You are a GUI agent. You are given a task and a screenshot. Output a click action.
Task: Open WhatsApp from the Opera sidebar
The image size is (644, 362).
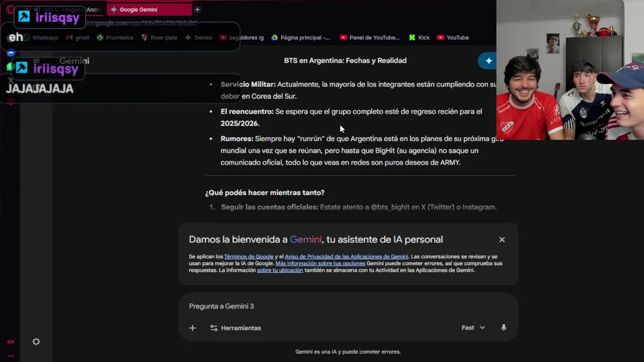coord(10,66)
